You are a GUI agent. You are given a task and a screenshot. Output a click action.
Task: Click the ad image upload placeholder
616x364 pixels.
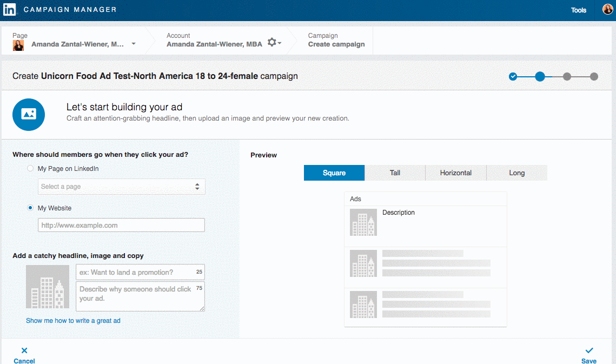[48, 287]
